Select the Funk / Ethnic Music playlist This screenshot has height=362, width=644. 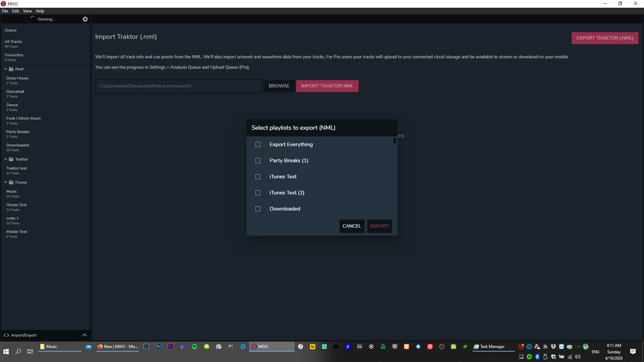point(46,121)
